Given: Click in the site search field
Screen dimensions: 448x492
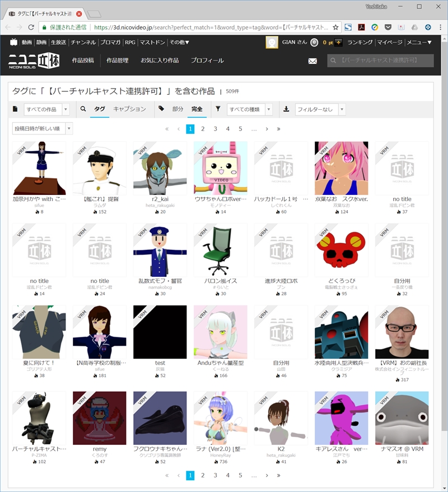Looking at the screenshot, I should click(381, 61).
